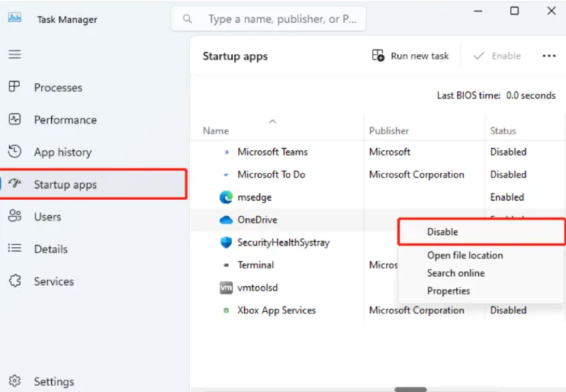Screen dimensions: 566x392
Task: Select the SecurityHealthSystray row name
Action: coord(283,243)
